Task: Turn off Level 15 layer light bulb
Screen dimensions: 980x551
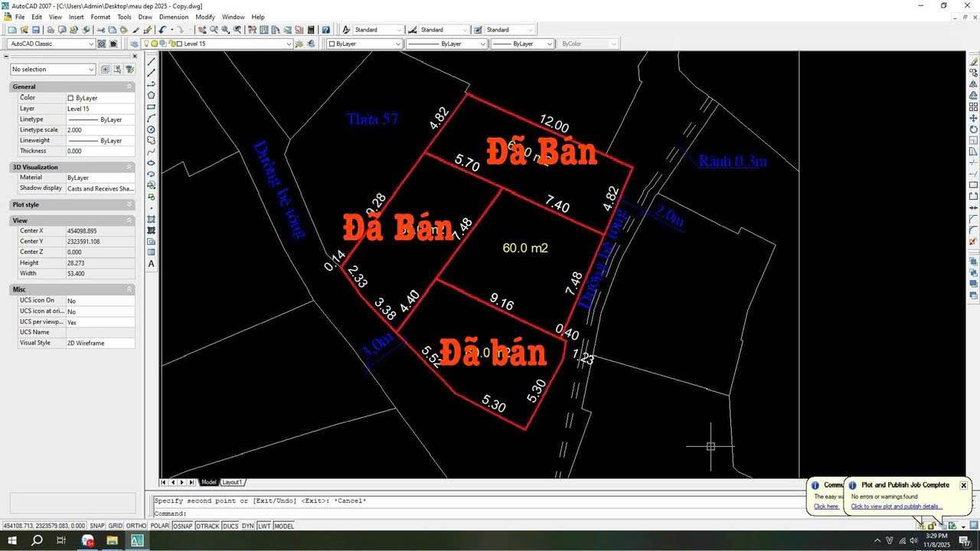Action: [148, 44]
